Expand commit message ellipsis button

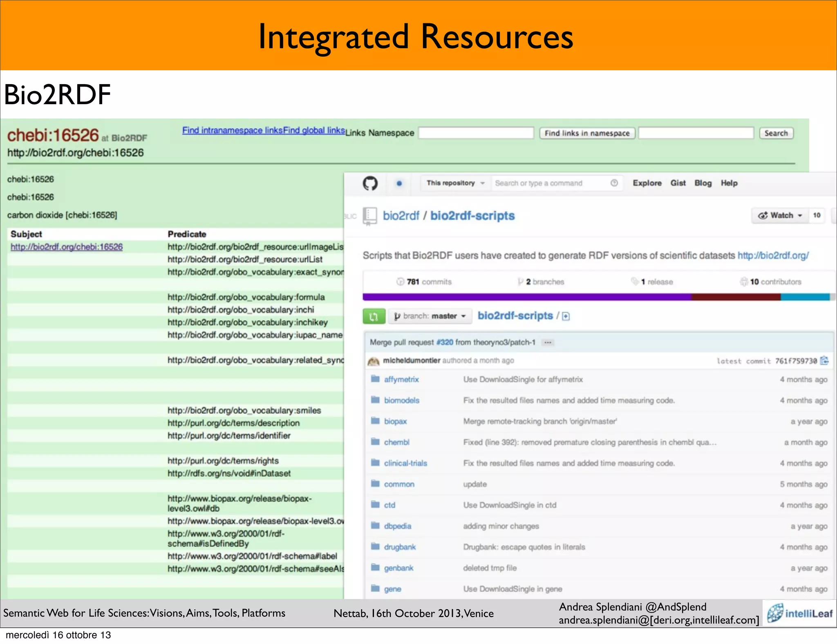pos(548,342)
